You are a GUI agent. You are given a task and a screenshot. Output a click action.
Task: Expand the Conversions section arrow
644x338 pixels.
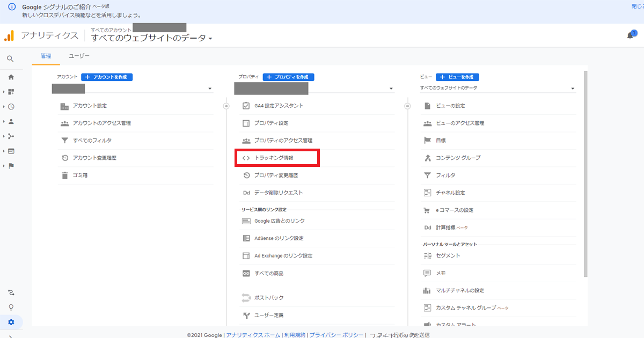[4, 166]
